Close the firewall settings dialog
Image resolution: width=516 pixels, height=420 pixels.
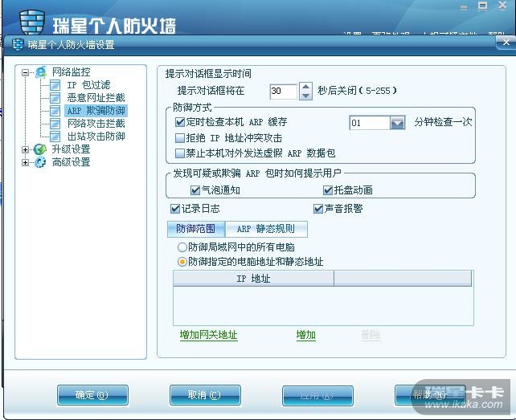pyautogui.click(x=506, y=43)
